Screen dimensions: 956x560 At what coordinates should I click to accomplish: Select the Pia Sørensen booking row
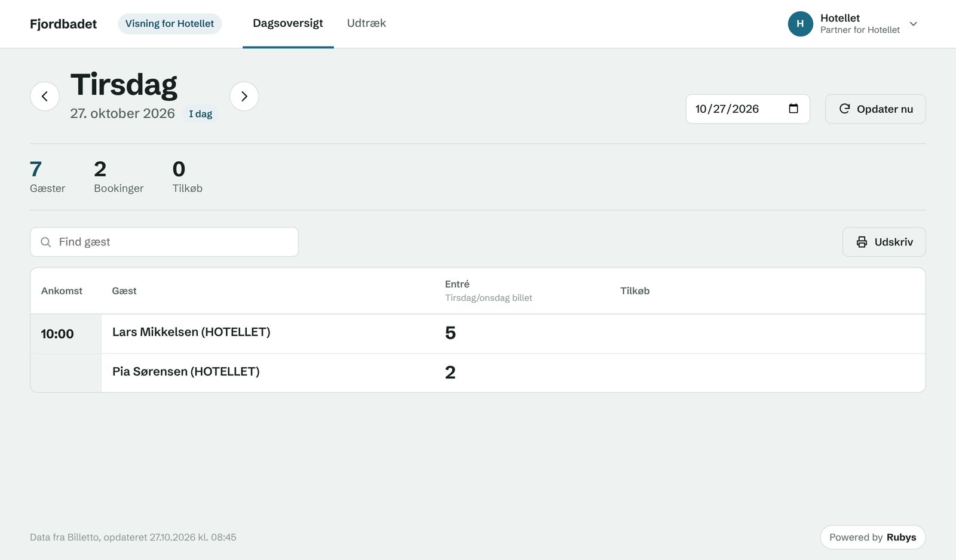[478, 373]
